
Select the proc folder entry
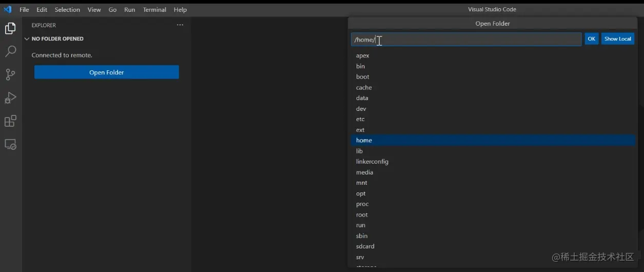pos(493,204)
